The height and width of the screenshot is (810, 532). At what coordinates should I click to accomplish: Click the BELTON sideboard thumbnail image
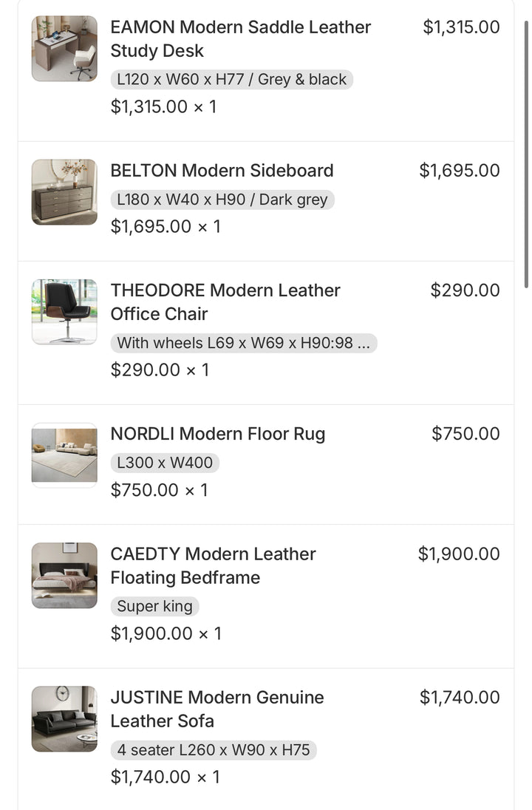point(64,192)
